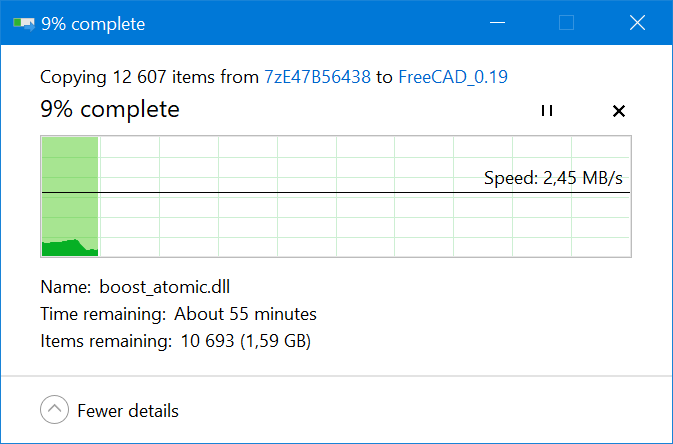Cancel the copy with the X button
673x444 pixels.
[618, 111]
